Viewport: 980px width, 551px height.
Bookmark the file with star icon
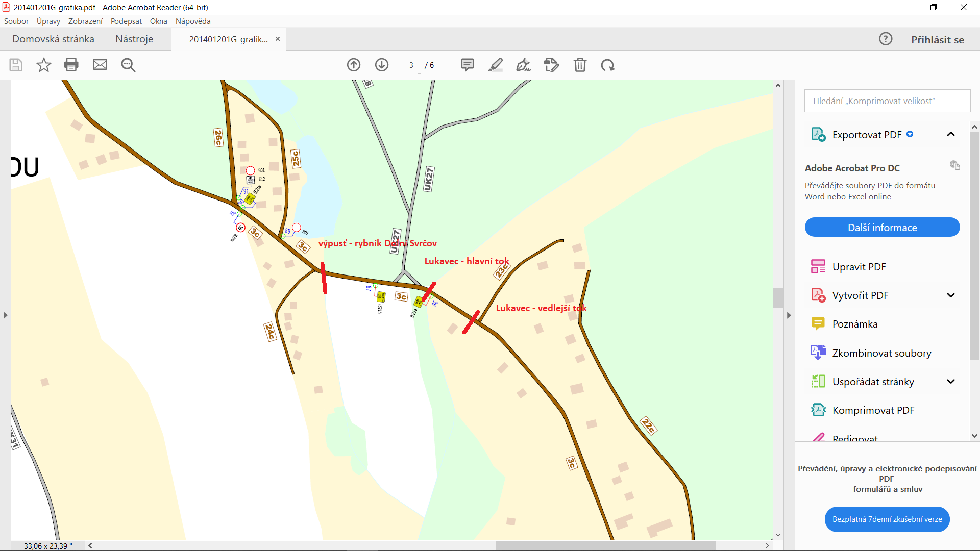pyautogui.click(x=44, y=65)
